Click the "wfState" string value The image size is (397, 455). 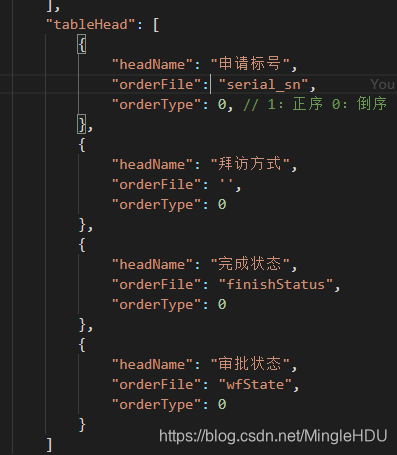coord(255,385)
